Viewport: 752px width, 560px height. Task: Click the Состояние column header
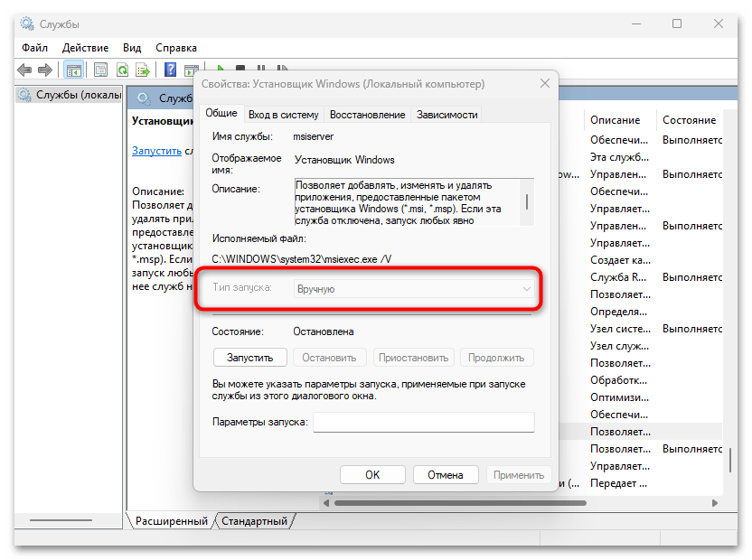click(689, 120)
